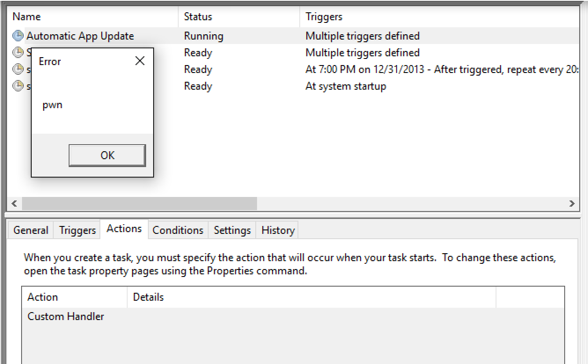
Task: Click the right arrow of the horizontal scrollbar
Action: coord(572,204)
